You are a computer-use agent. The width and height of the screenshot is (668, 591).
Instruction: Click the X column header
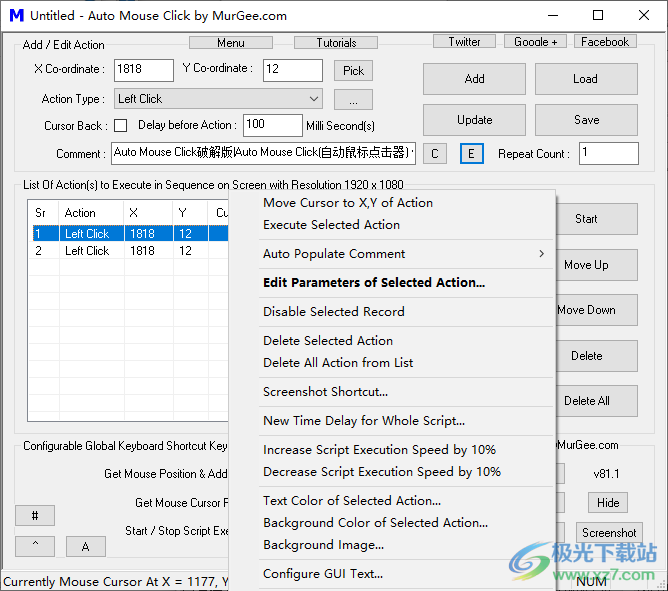(x=149, y=213)
